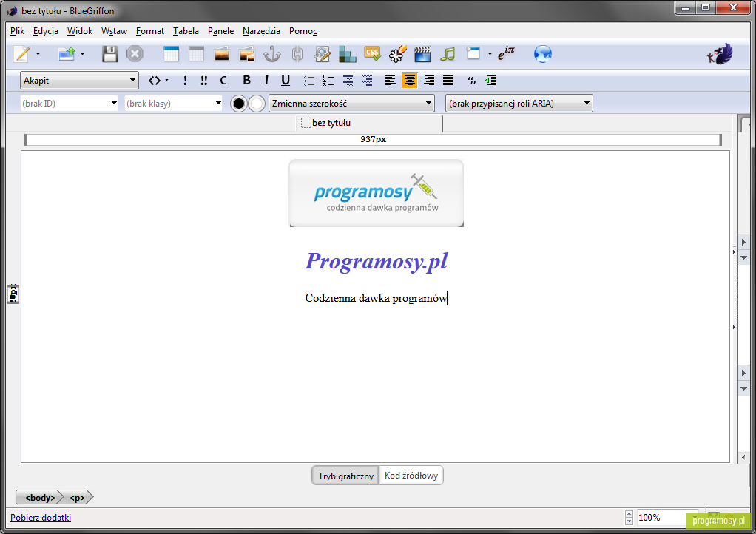
Task: Open the Plik menu
Action: (x=17, y=31)
